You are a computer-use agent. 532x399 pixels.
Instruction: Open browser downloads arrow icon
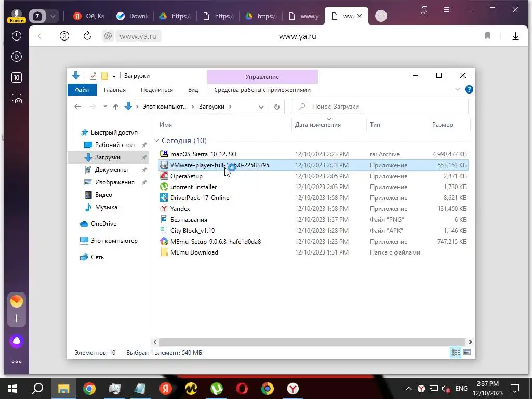tap(515, 36)
